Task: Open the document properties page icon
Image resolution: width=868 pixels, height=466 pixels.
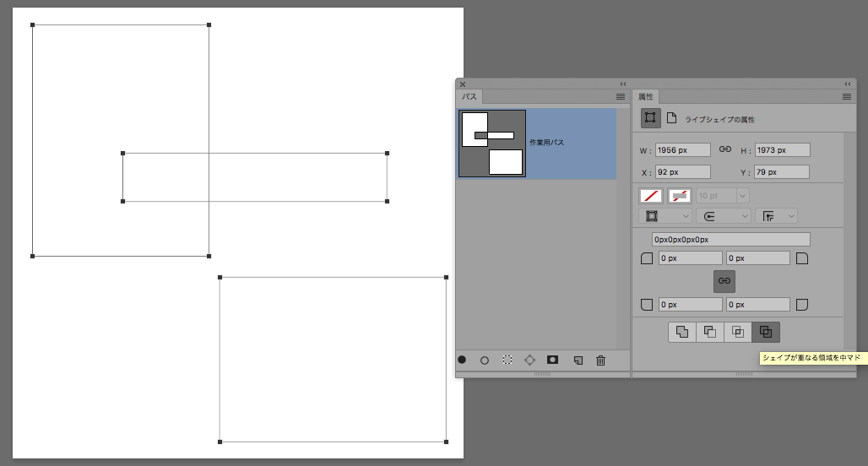Action: point(671,118)
